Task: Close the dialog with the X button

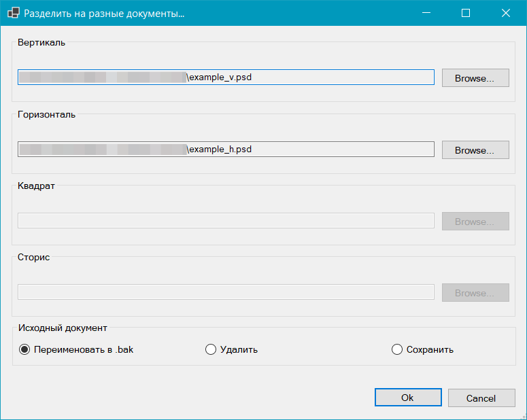Action: (506, 13)
